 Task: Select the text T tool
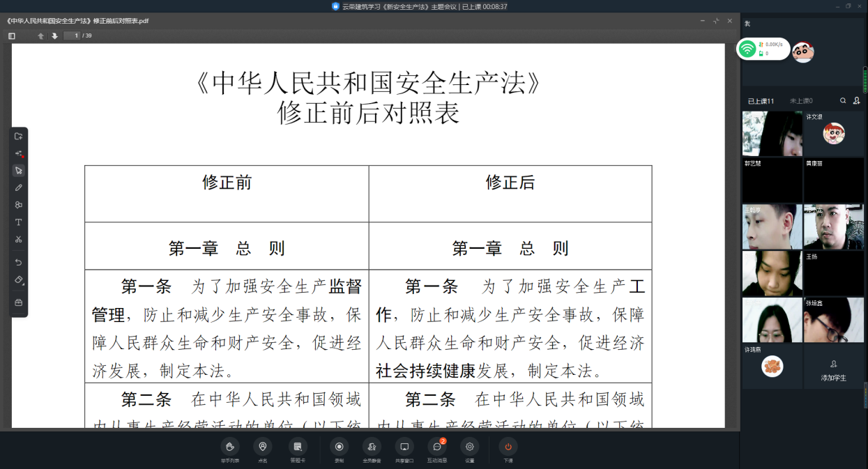[x=19, y=222]
